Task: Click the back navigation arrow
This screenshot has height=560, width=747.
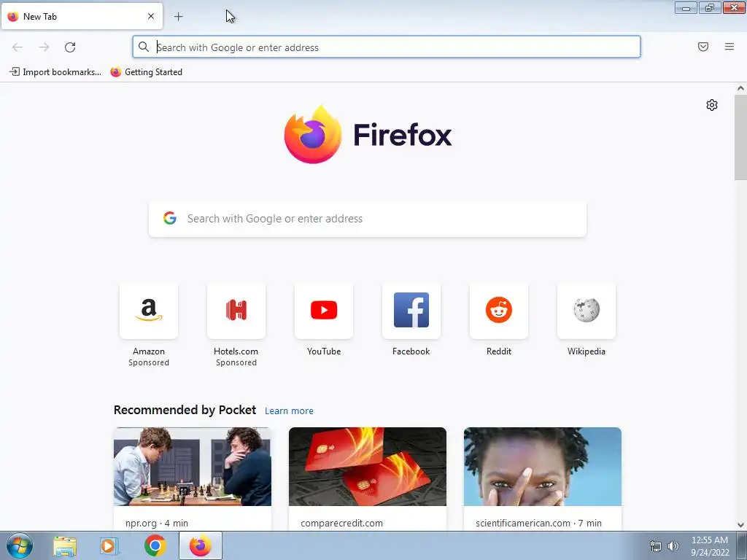Action: pos(18,47)
